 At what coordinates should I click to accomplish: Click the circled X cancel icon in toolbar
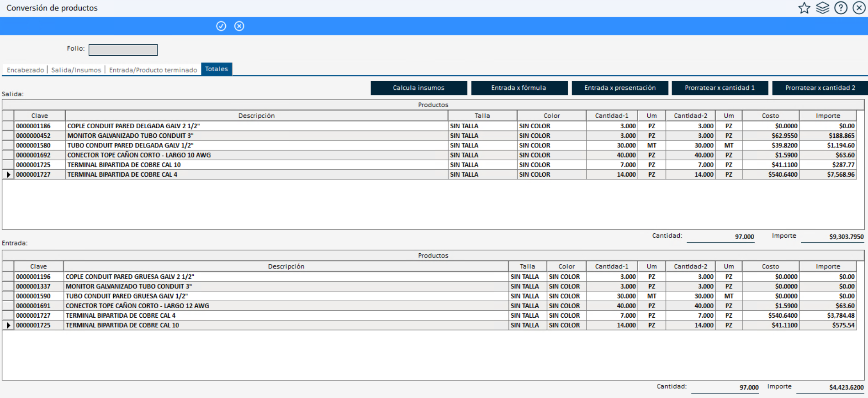pyautogui.click(x=239, y=26)
